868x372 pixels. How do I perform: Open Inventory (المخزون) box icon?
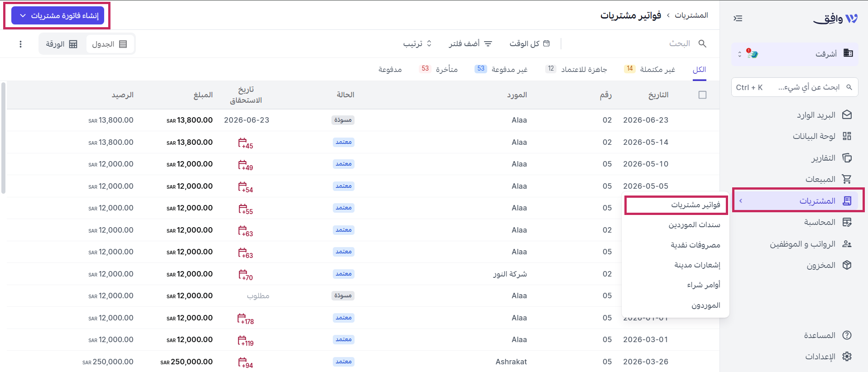click(x=847, y=265)
